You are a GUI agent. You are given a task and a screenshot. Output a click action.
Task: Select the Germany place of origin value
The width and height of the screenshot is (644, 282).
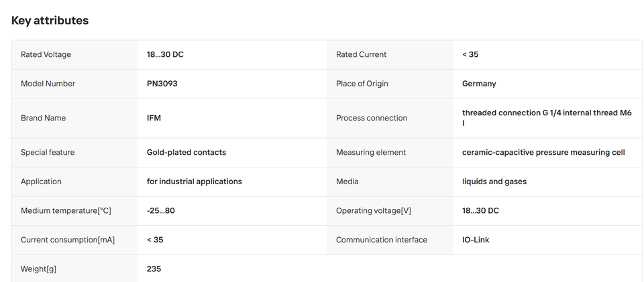[479, 84]
